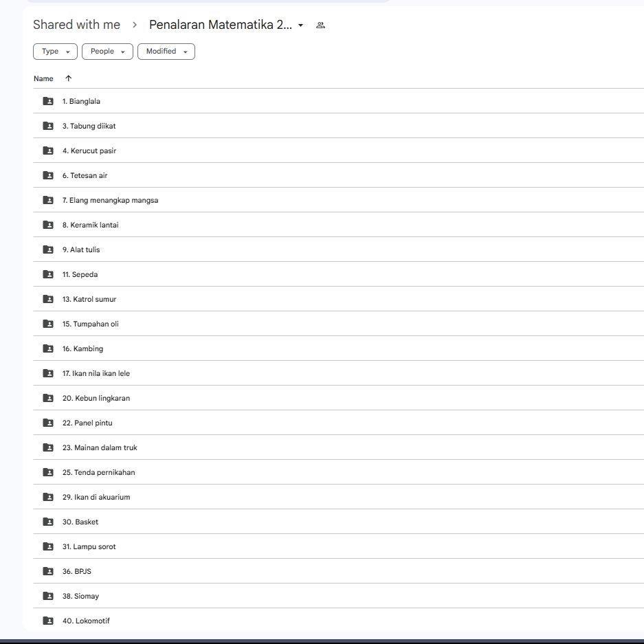Select the 8. Keramik lantai folder name
Viewport: 644px width, 644px height.
coord(90,225)
